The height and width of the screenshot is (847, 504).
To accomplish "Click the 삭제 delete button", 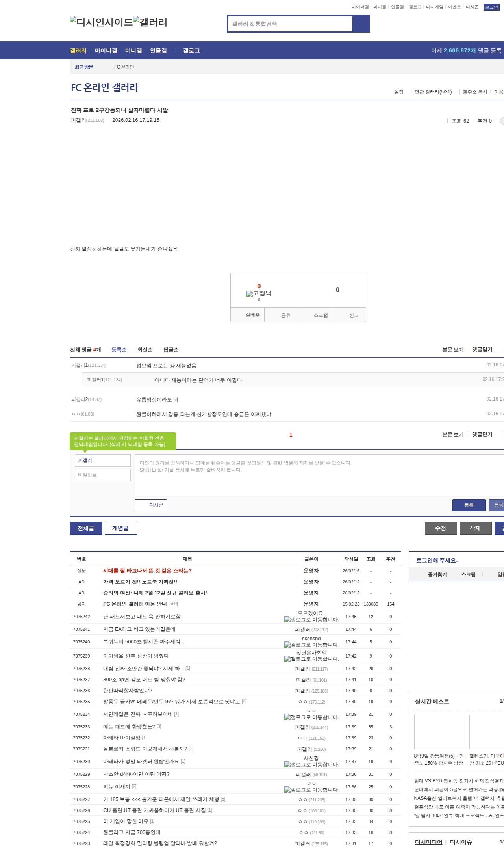I will coord(476,528).
